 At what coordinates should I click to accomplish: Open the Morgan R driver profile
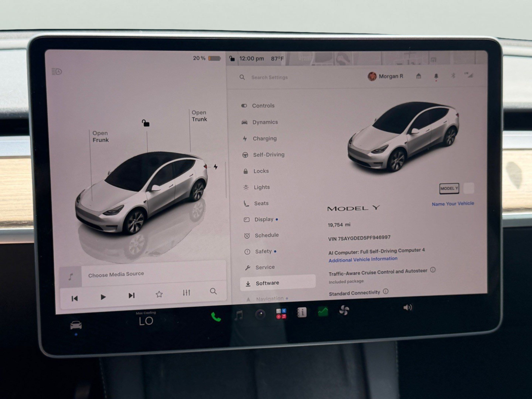point(386,76)
